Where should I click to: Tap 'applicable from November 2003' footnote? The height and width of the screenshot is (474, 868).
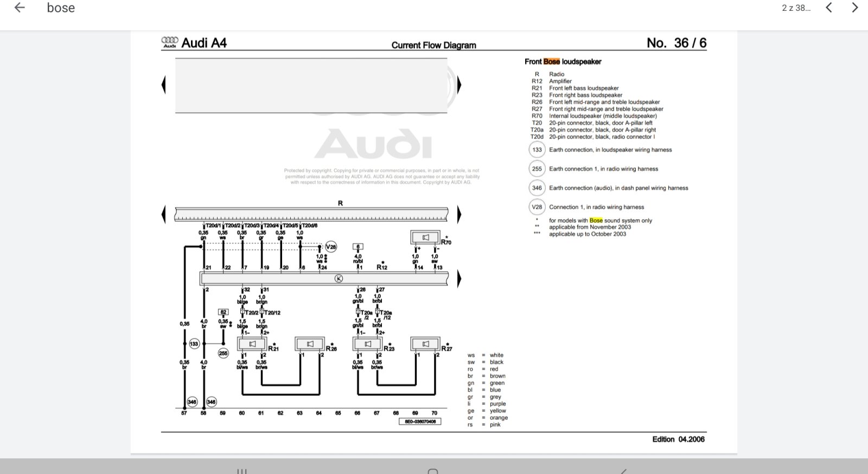pyautogui.click(x=590, y=227)
